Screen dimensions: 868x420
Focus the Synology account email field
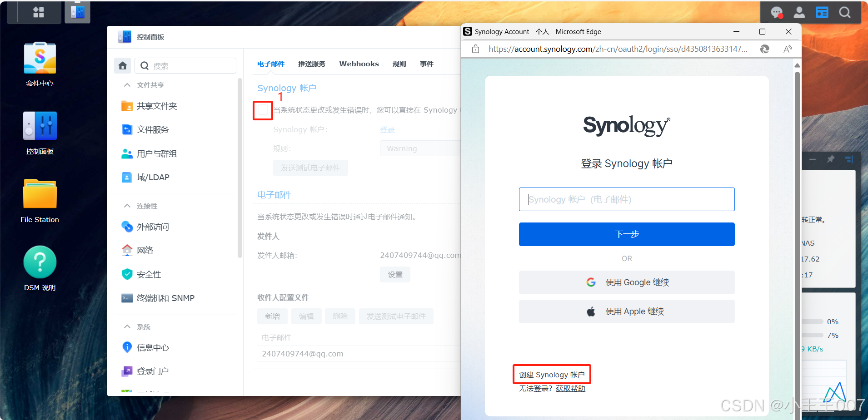pyautogui.click(x=627, y=199)
